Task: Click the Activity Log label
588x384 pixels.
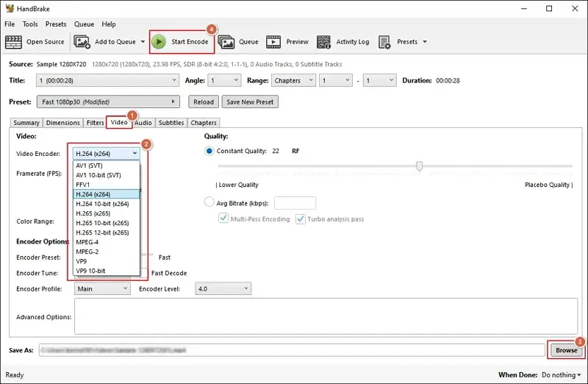Action: coord(353,42)
